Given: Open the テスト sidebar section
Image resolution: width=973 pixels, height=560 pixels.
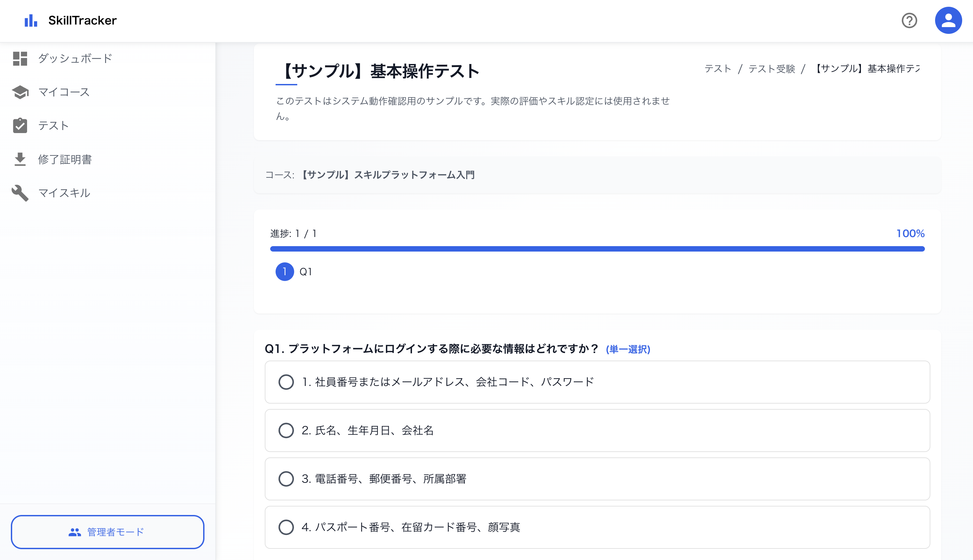Looking at the screenshot, I should [53, 125].
